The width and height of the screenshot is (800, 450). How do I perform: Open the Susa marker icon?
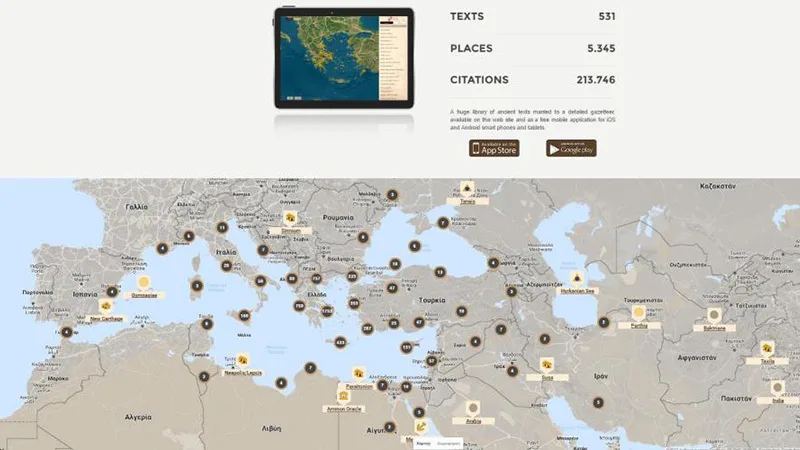click(547, 365)
